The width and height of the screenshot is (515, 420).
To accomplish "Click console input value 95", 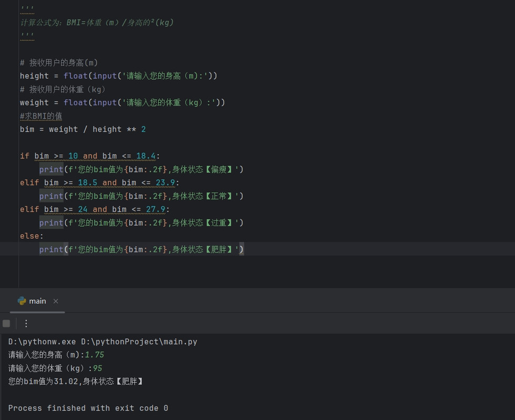I will 98,368.
